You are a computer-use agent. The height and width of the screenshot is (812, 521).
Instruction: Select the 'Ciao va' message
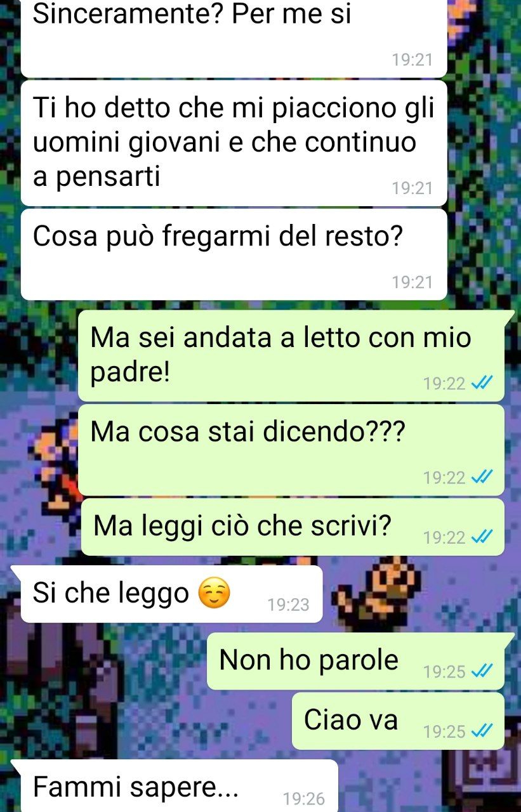pos(398,721)
